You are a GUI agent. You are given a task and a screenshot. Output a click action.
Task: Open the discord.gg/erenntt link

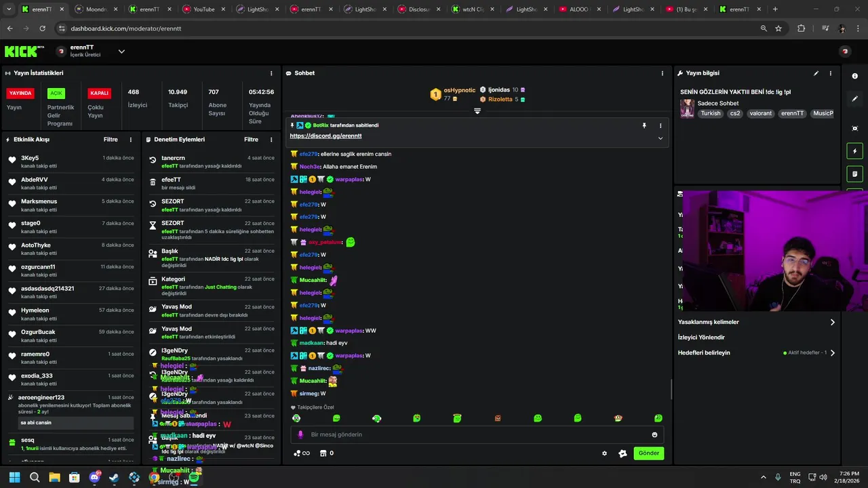pyautogui.click(x=325, y=136)
